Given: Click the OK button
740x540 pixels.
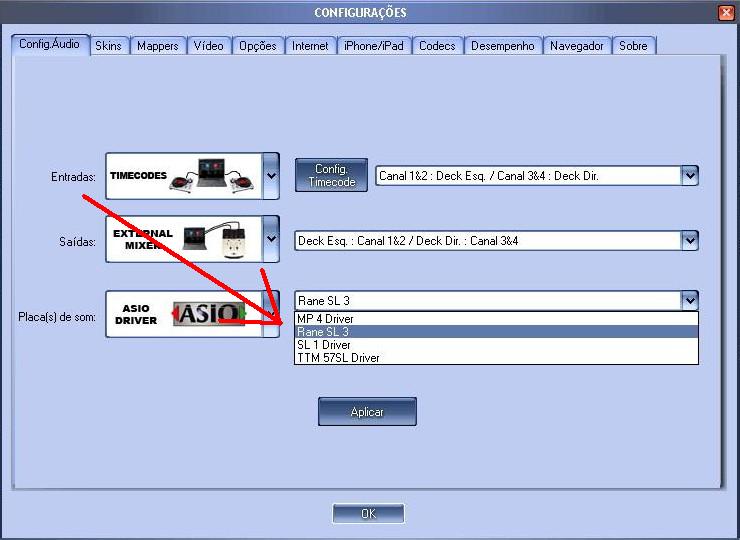Looking at the screenshot, I should point(368,514).
